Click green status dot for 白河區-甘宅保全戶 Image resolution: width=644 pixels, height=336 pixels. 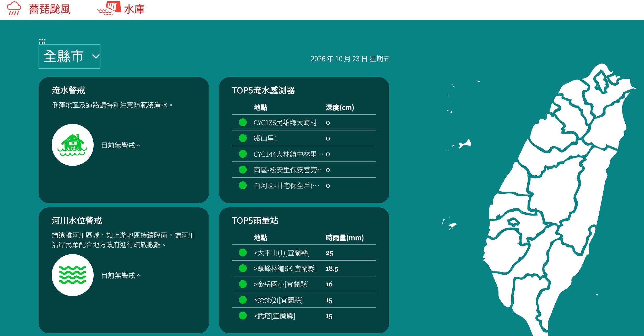coord(243,185)
